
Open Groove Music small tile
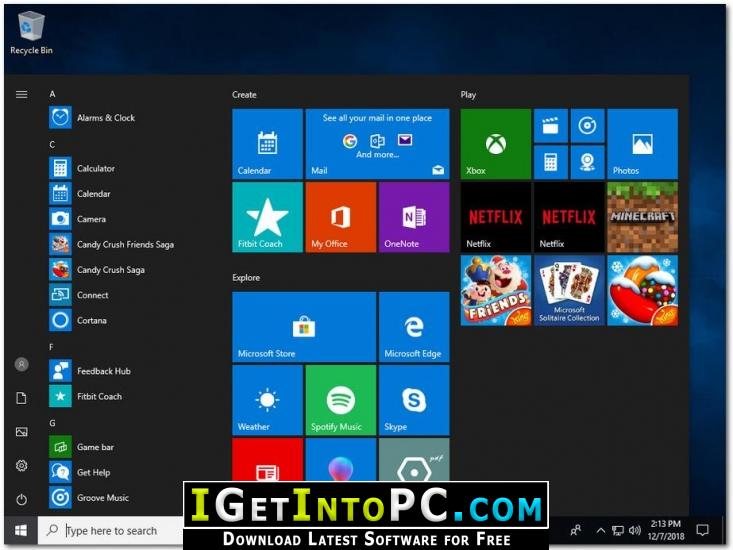pos(587,126)
